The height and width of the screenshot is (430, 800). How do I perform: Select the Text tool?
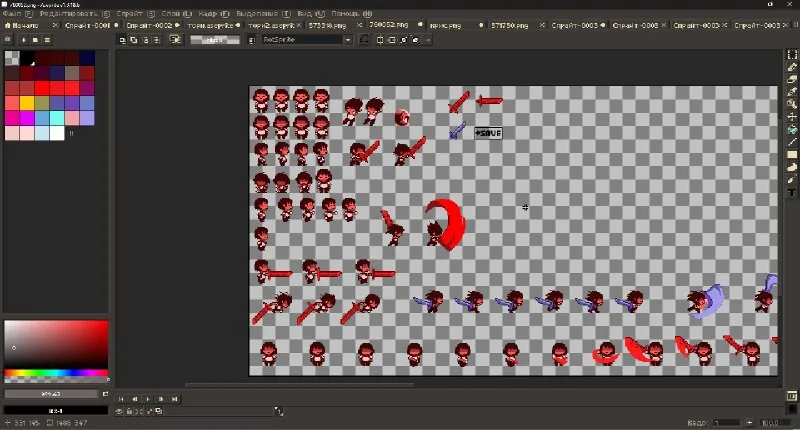pyautogui.click(x=792, y=192)
